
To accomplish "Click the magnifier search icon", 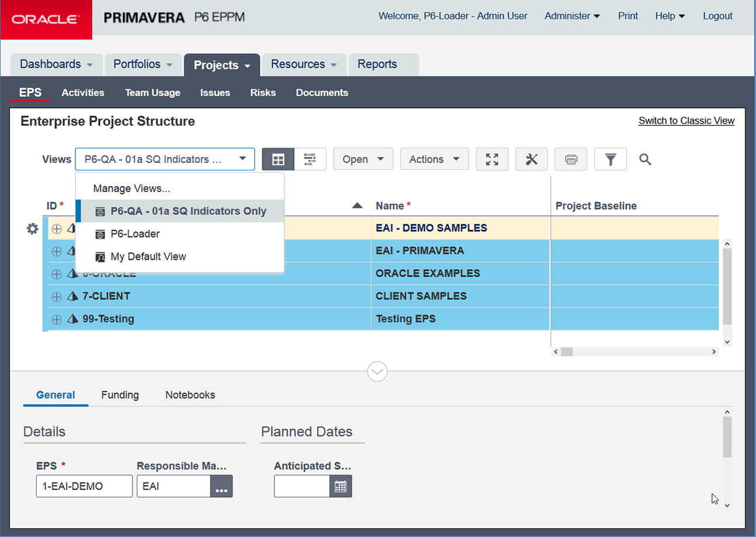I will (645, 159).
